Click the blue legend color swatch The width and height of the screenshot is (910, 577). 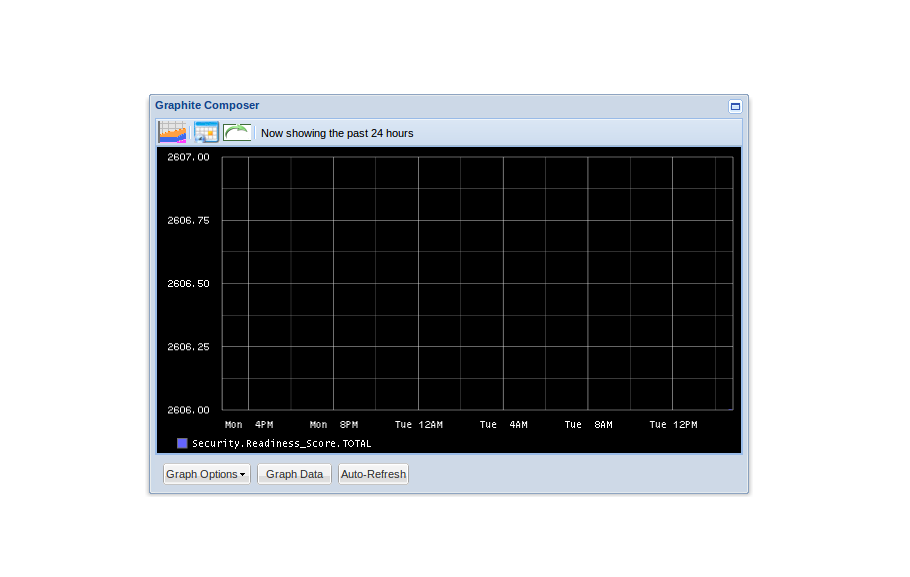coord(182,443)
